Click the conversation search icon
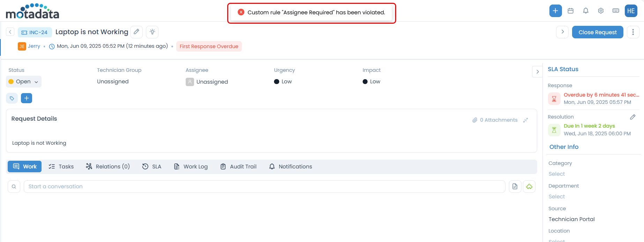Screen dimensions: 644x242 click(x=14, y=187)
